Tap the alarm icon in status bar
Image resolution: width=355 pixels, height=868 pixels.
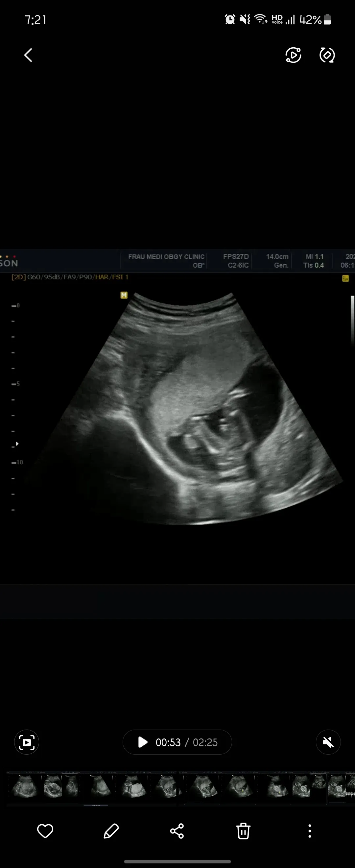pyautogui.click(x=230, y=19)
